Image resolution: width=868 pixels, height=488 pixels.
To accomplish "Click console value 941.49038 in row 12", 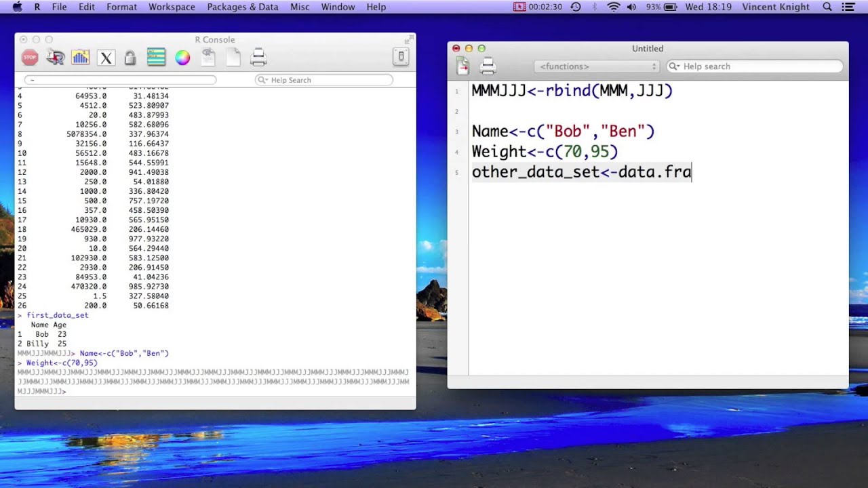I will pyautogui.click(x=149, y=172).
